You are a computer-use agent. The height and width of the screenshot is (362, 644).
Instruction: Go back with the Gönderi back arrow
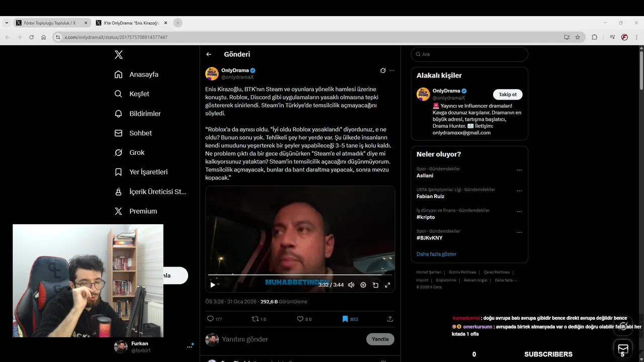pyautogui.click(x=209, y=54)
